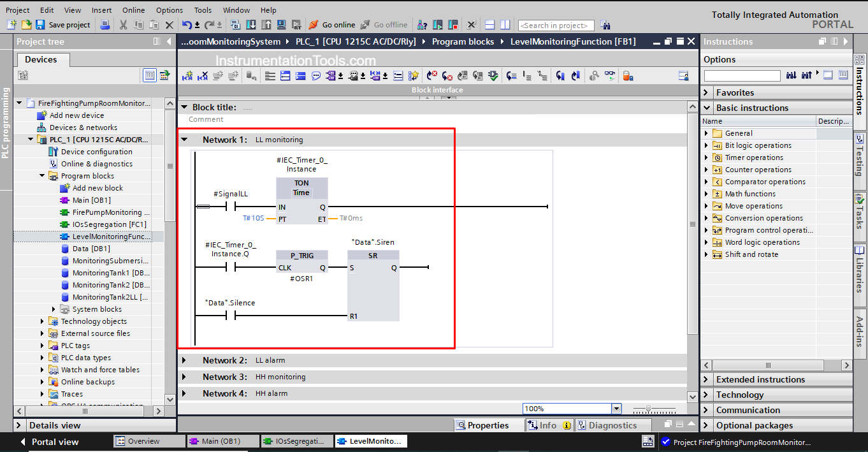Image resolution: width=868 pixels, height=452 pixels.
Task: Click the Undo arrow icon
Action: coord(186,25)
